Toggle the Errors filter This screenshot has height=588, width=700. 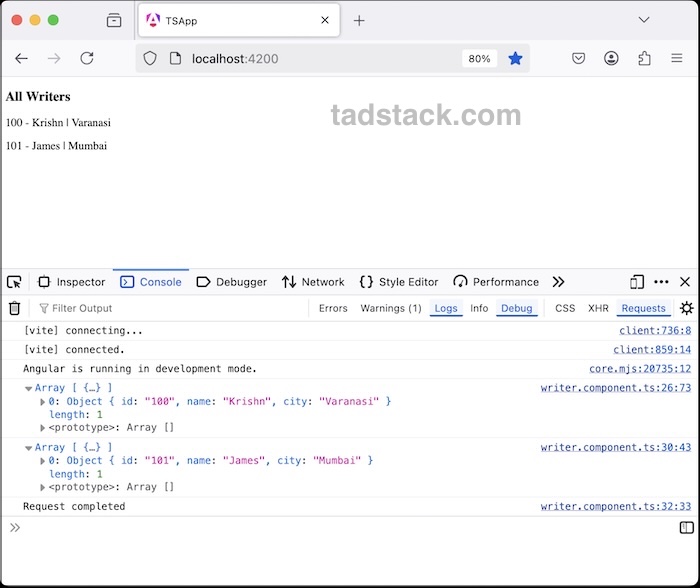pos(333,308)
